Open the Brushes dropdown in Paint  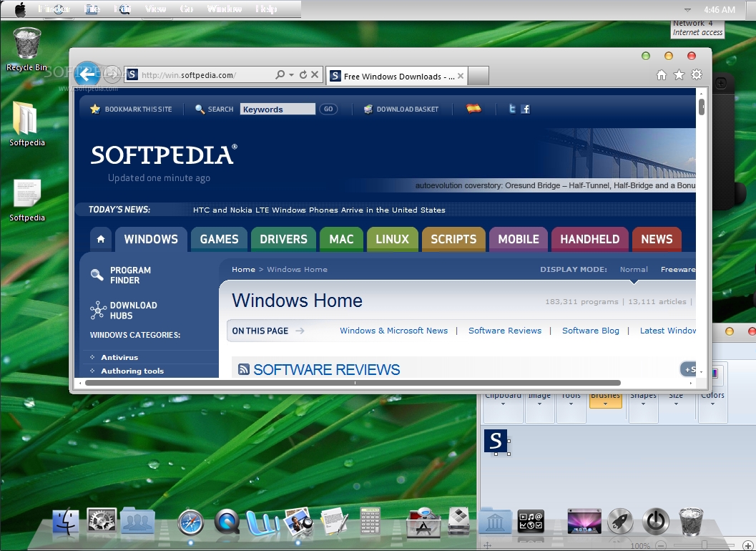(x=606, y=400)
